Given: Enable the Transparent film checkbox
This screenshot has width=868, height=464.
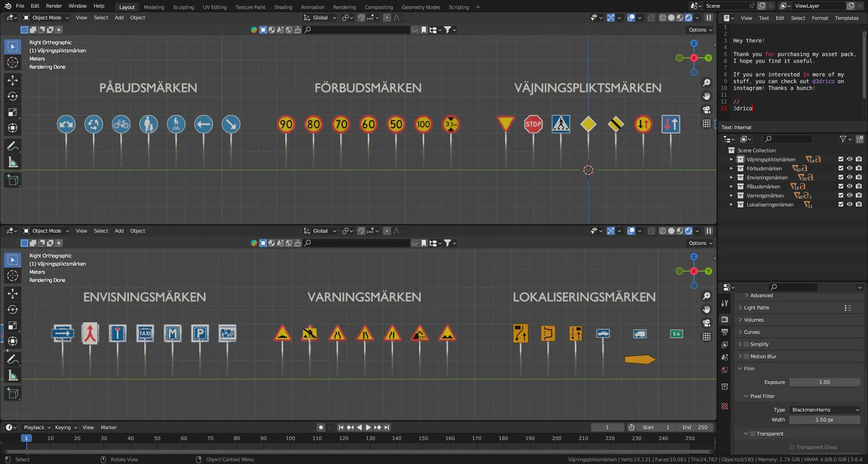Looking at the screenshot, I should click(x=752, y=434).
